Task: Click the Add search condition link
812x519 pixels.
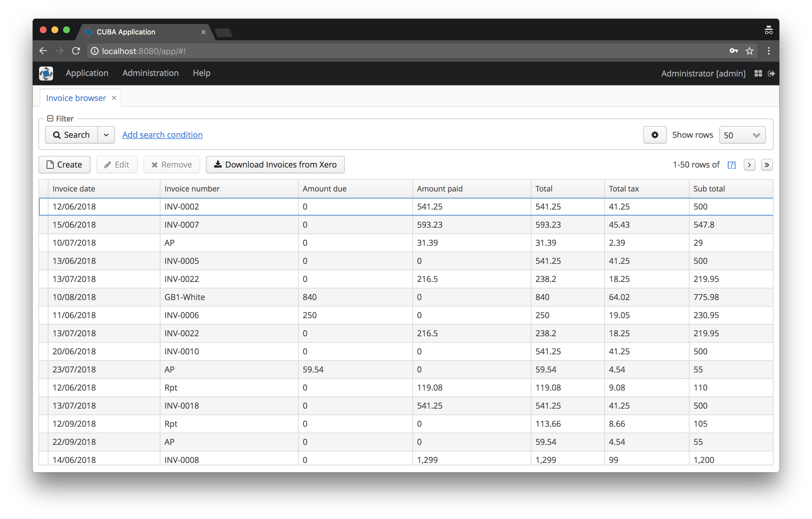Action: coord(162,135)
